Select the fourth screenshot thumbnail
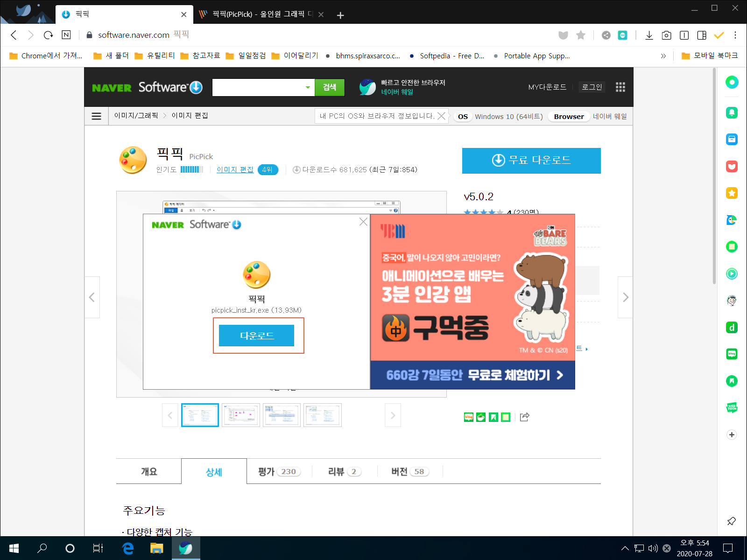Image resolution: width=747 pixels, height=560 pixels. (x=323, y=415)
